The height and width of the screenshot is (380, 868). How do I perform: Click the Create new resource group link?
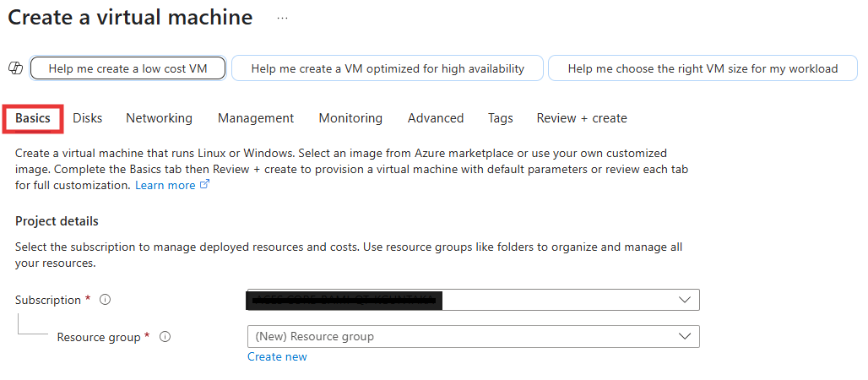pos(277,356)
